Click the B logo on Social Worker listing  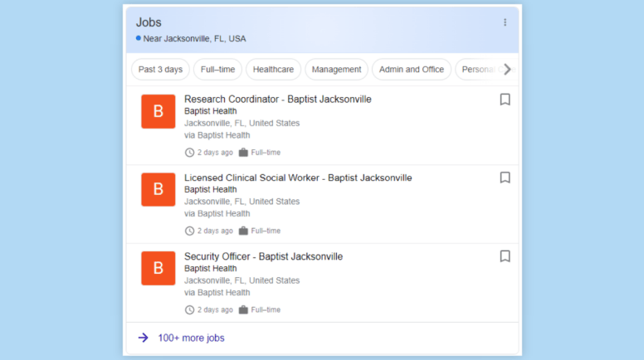pyautogui.click(x=159, y=190)
